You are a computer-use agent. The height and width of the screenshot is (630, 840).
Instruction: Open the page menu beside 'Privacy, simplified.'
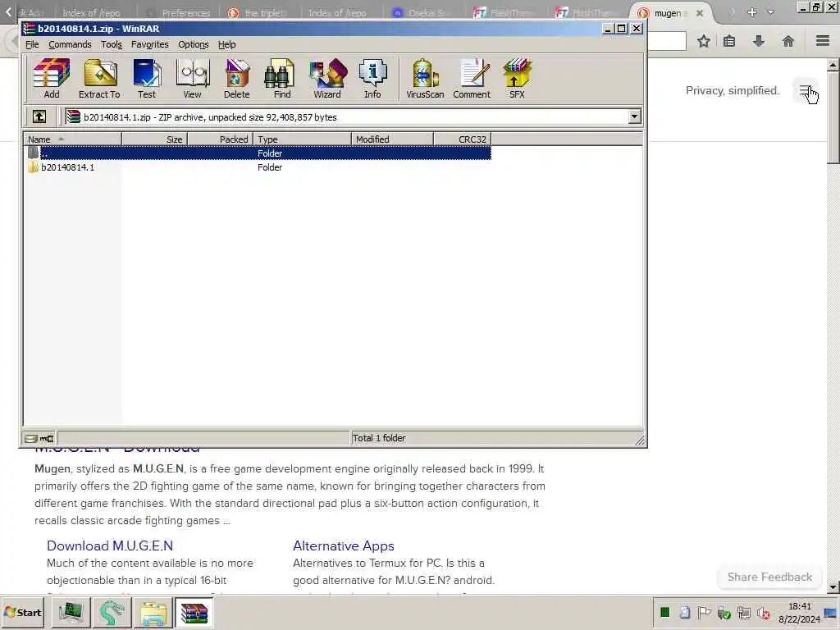[806, 91]
